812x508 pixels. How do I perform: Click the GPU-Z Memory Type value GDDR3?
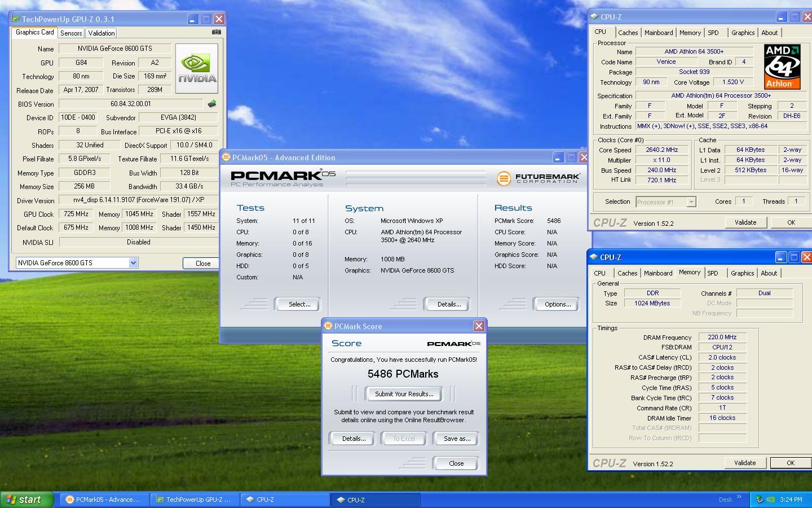point(85,173)
